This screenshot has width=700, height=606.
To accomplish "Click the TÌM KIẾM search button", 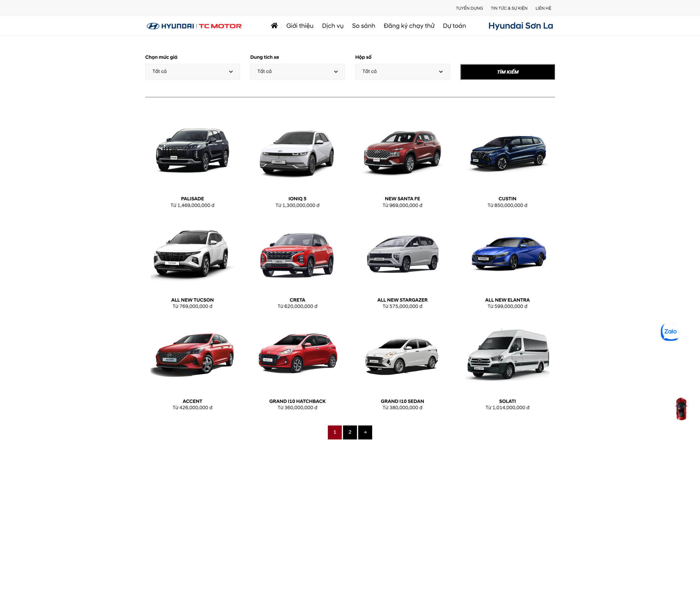I will (507, 72).
